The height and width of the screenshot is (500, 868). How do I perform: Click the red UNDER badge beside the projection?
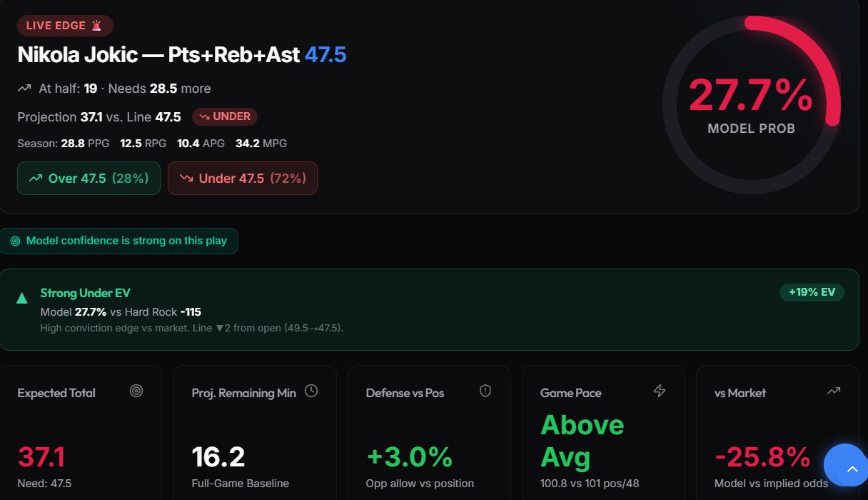point(225,116)
